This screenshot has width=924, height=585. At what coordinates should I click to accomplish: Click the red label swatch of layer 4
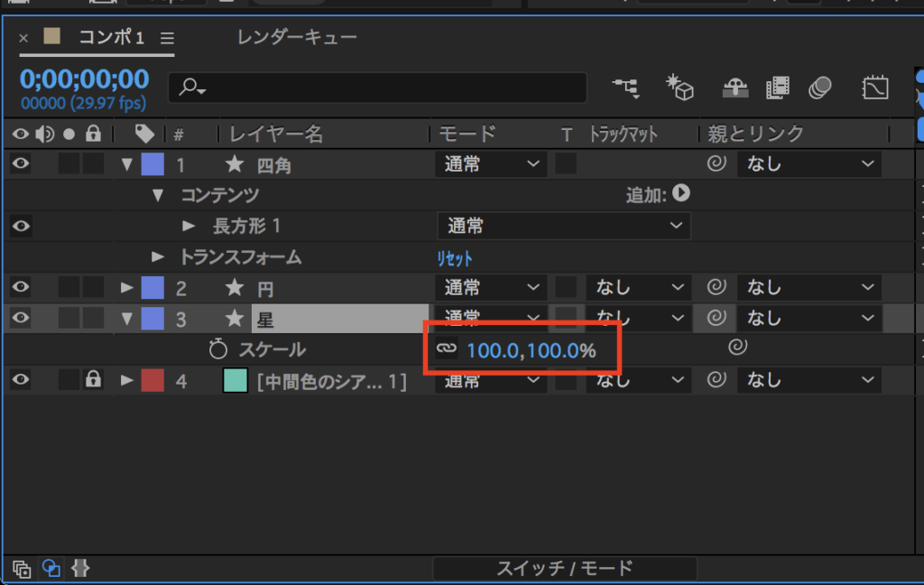coord(152,380)
